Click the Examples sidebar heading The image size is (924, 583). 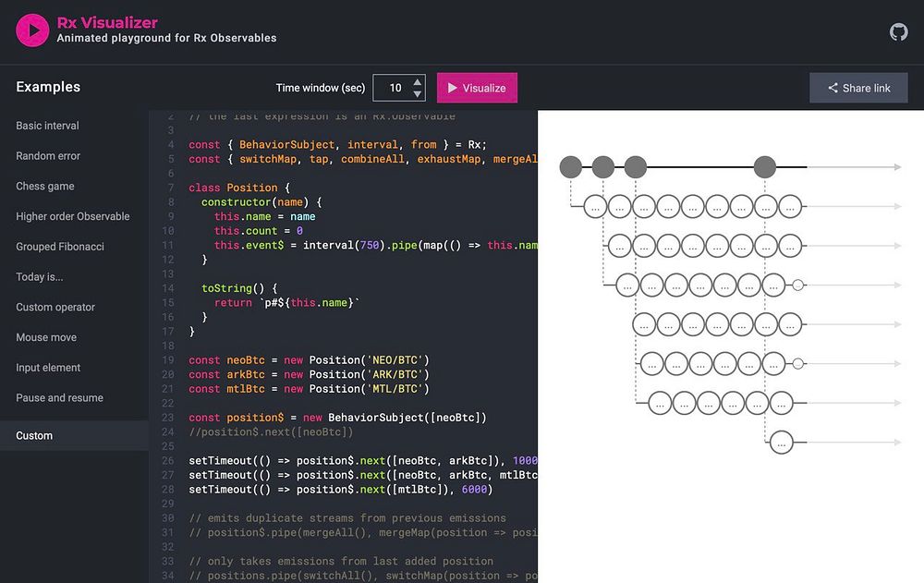pos(48,87)
